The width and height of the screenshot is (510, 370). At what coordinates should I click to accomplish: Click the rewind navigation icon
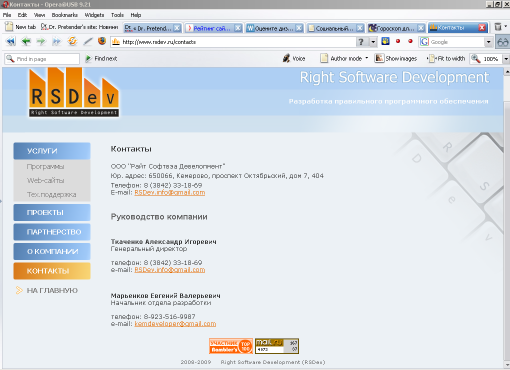pyautogui.click(x=11, y=42)
